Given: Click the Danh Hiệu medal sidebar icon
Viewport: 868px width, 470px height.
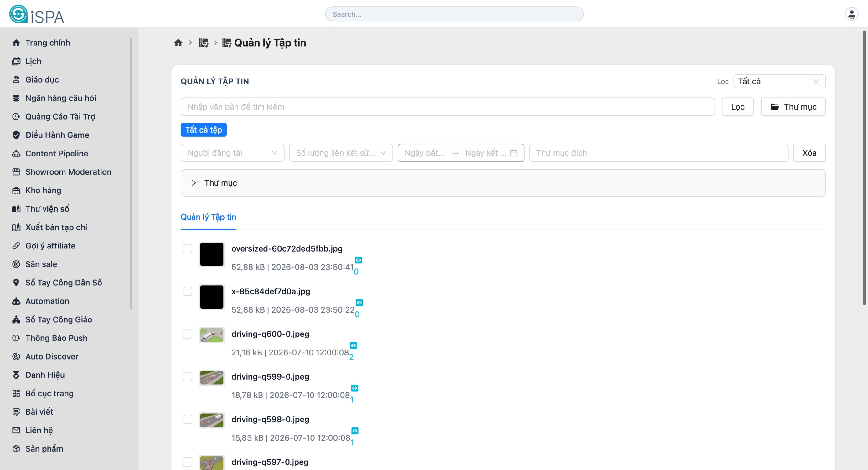Looking at the screenshot, I should pyautogui.click(x=16, y=375).
